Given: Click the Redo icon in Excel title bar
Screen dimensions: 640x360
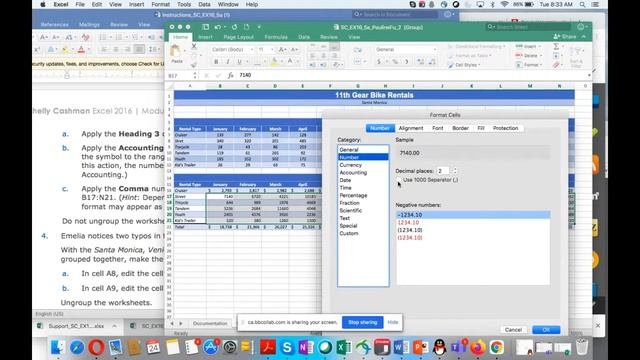Looking at the screenshot, I should (234, 27).
